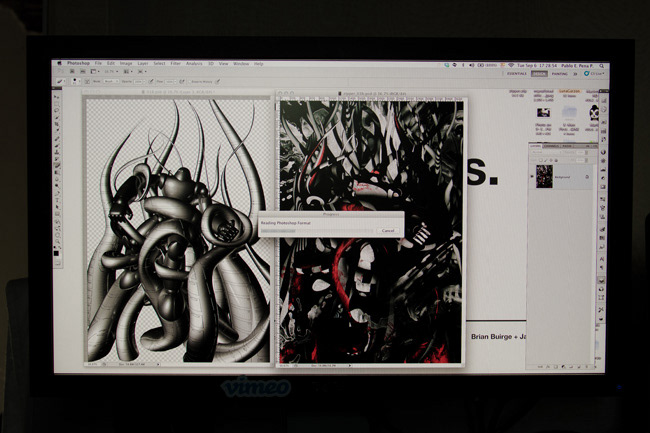This screenshot has height=433, width=650.
Task: Select the Lasso tool
Action: coord(57,110)
